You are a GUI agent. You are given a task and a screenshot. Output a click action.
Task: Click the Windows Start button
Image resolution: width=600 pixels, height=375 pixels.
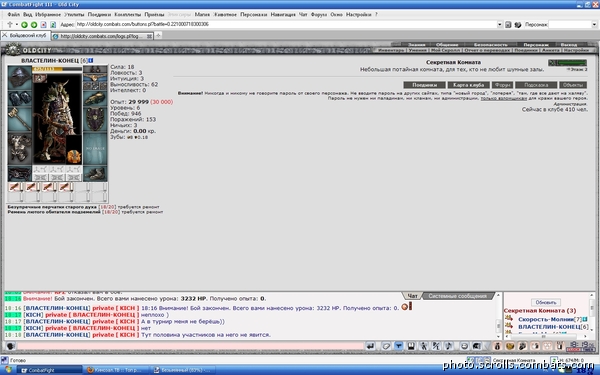pyautogui.click(x=8, y=370)
